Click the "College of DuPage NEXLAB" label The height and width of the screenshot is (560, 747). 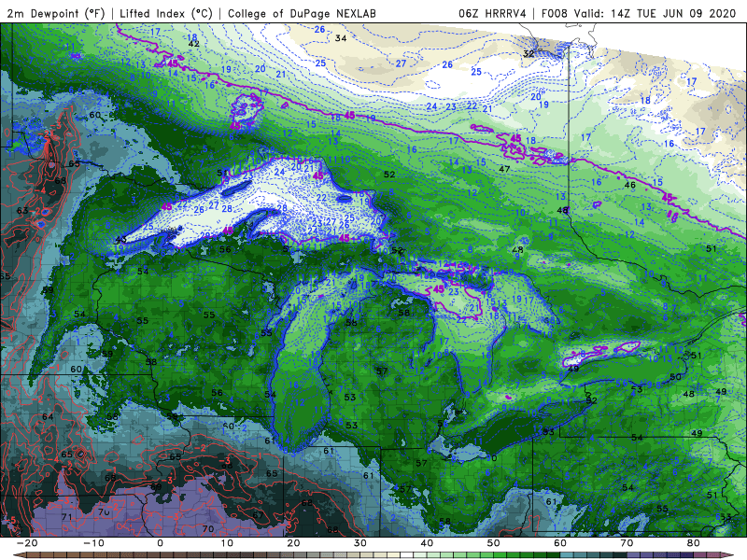coord(302,13)
